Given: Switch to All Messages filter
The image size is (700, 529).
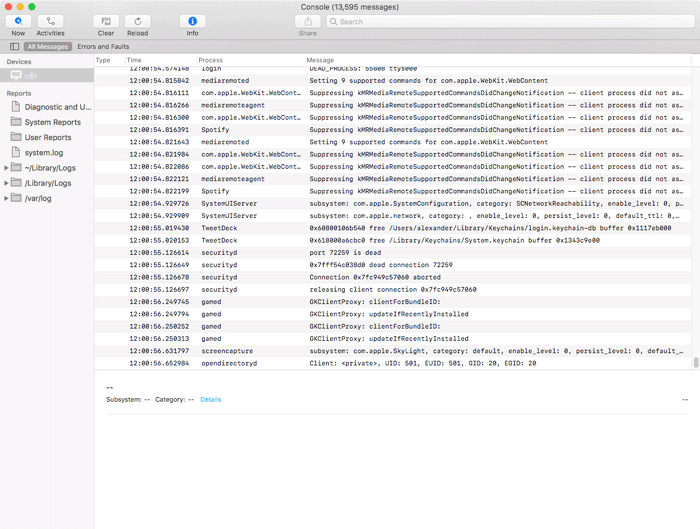Looking at the screenshot, I should point(49,46).
